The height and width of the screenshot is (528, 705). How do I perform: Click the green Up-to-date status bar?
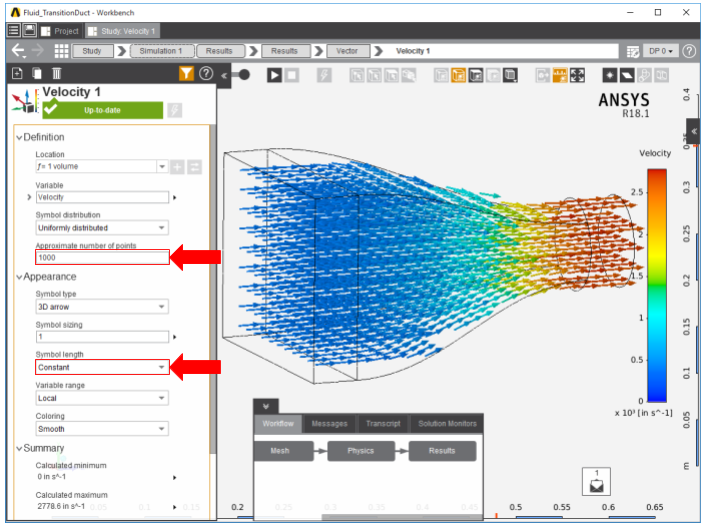coord(103,110)
